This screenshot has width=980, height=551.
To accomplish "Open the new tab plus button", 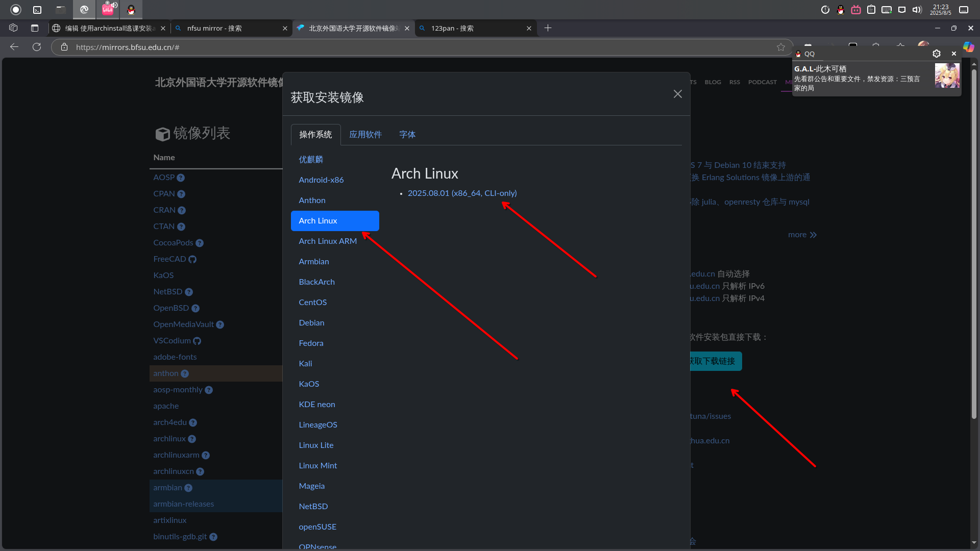I will tap(548, 28).
